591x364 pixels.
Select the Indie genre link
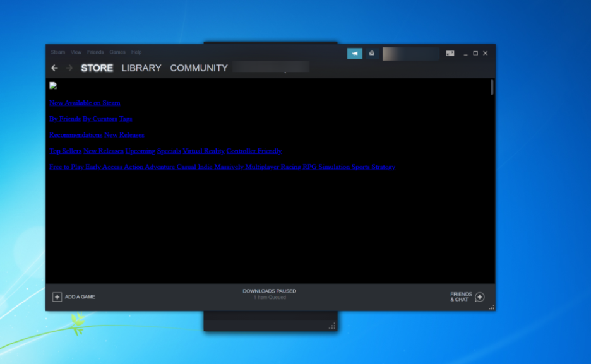[x=205, y=167]
